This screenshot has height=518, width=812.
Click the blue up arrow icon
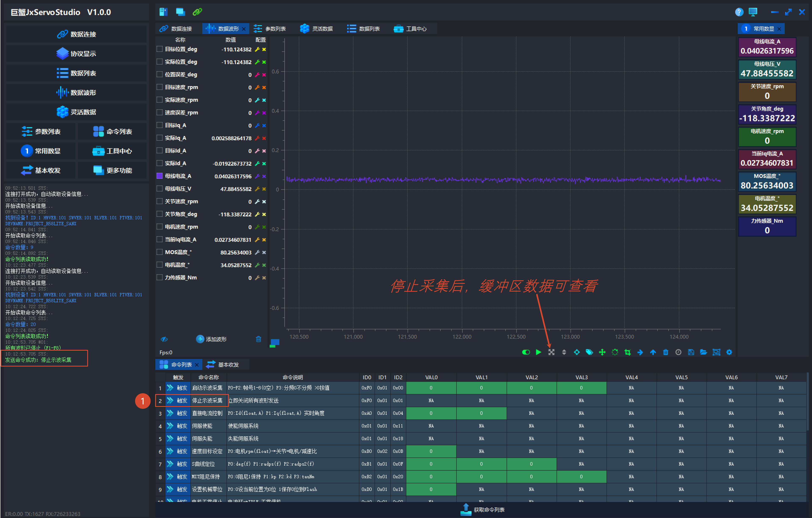click(653, 352)
